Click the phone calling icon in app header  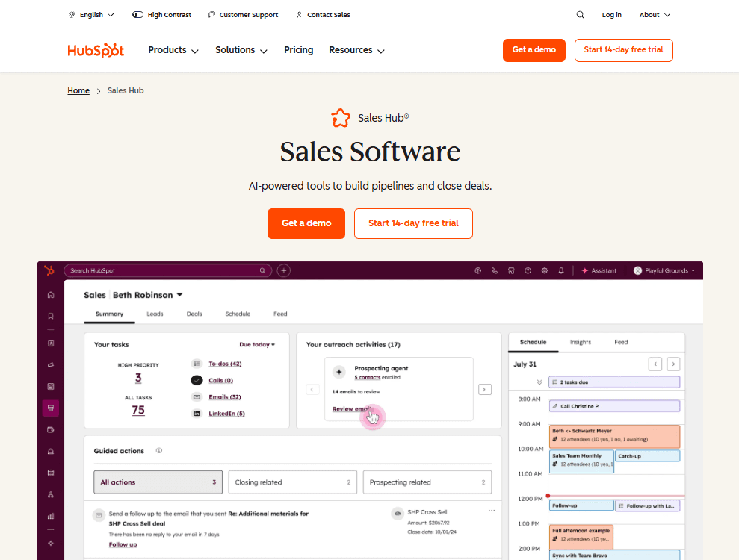pos(495,271)
